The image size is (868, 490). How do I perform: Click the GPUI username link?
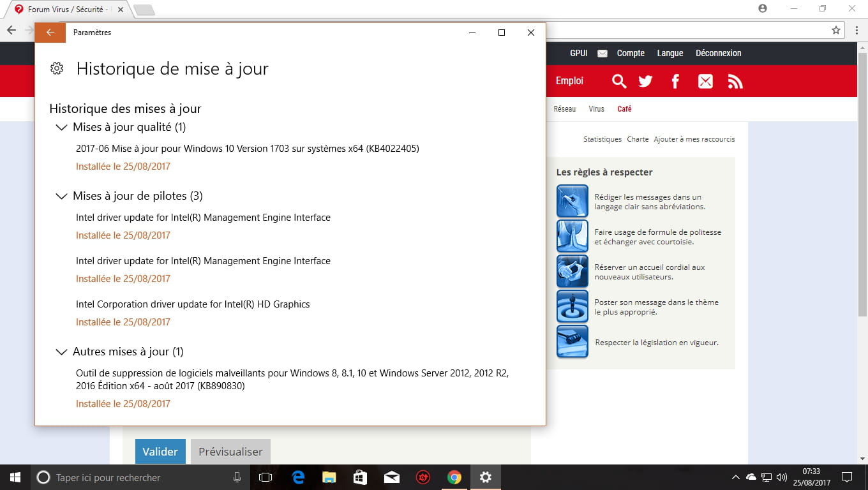[579, 53]
